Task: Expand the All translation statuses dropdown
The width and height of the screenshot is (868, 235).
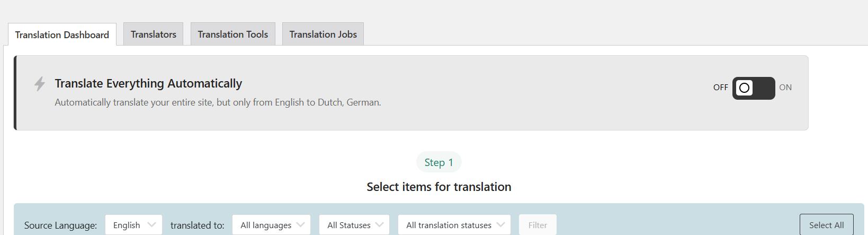Action: (x=454, y=225)
